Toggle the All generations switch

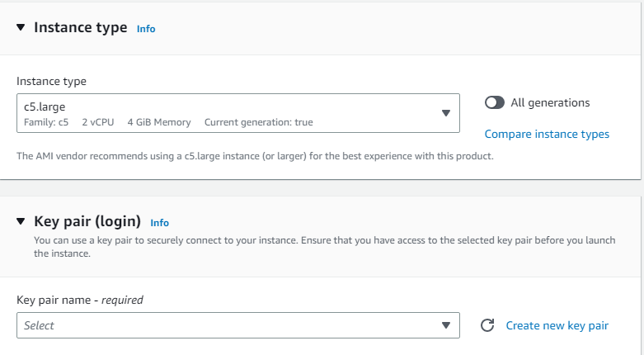pyautogui.click(x=495, y=102)
